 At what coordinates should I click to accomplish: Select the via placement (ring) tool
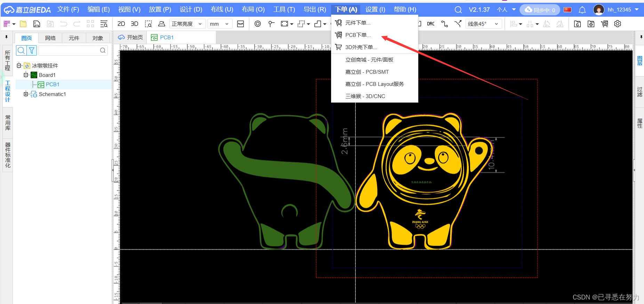258,24
